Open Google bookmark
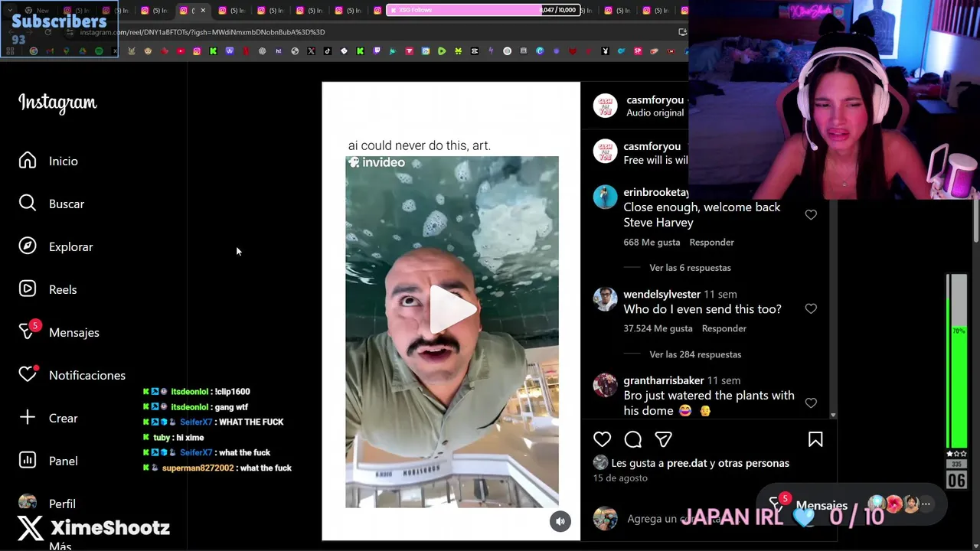 click(34, 51)
